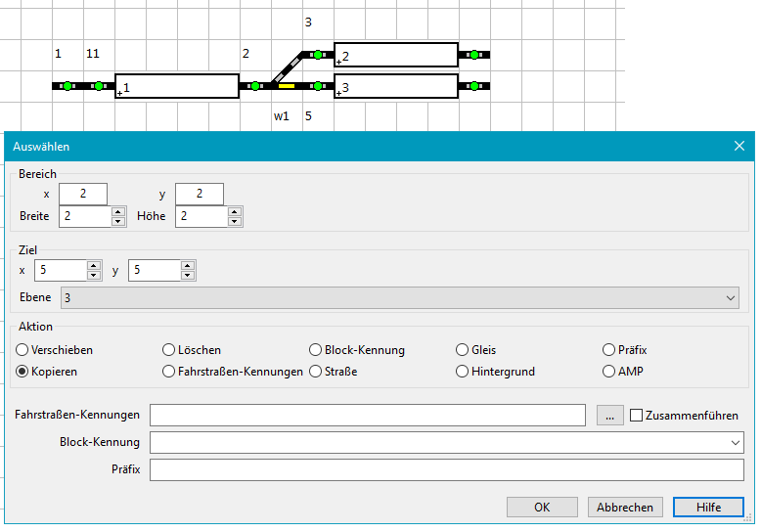Select the Verschieben radio option
761x532 pixels.
pos(22,349)
